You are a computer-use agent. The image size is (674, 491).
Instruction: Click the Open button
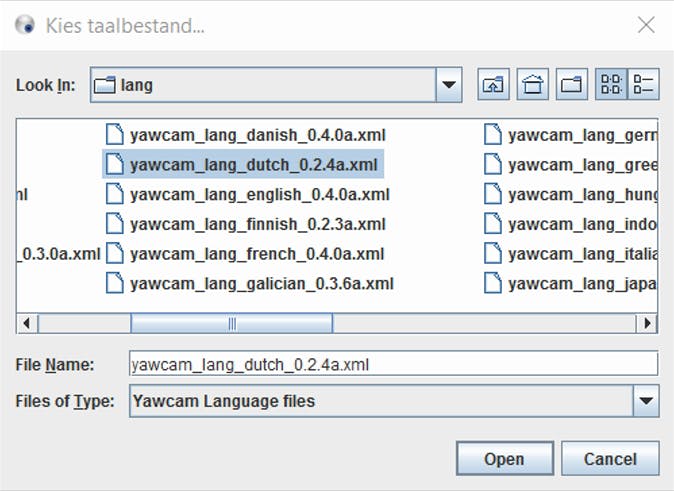pyautogui.click(x=504, y=459)
